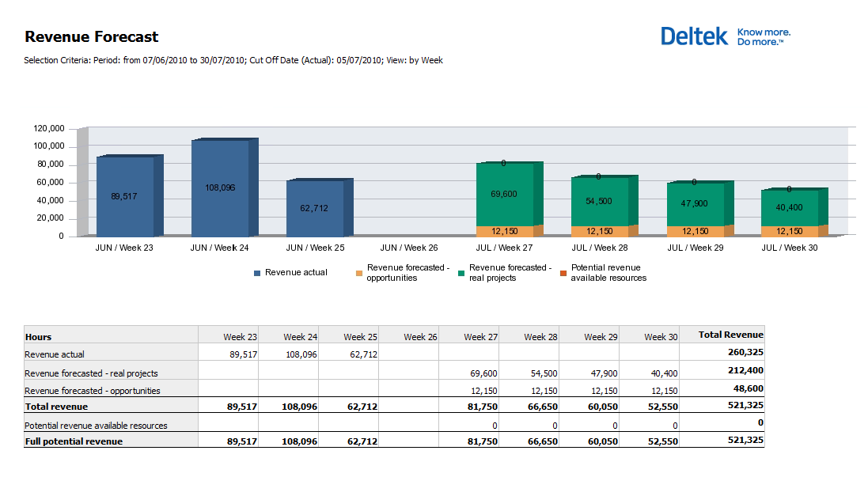The image size is (868, 477).
Task: Select the blue 108,096 bar for Week 24
Action: click(220, 188)
